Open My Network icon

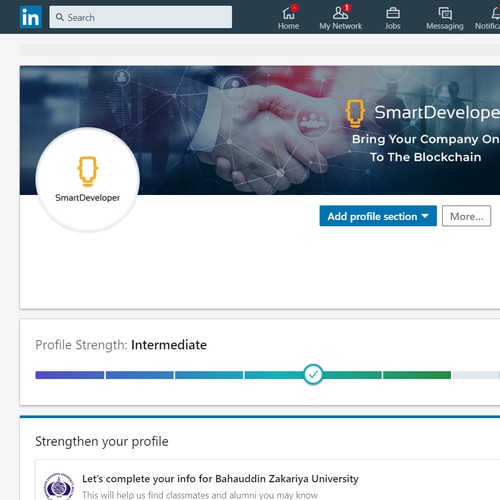pos(340,13)
